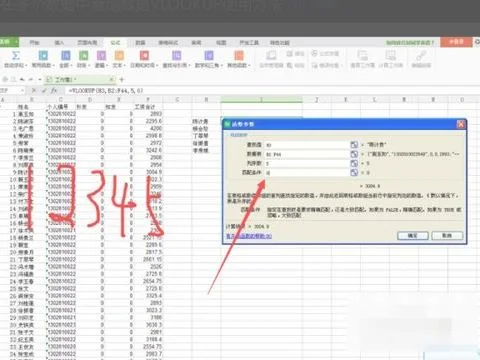Screen dimensions: 480x360
Task: Click the undo arrow in quick toolbar
Action: (22, 79)
